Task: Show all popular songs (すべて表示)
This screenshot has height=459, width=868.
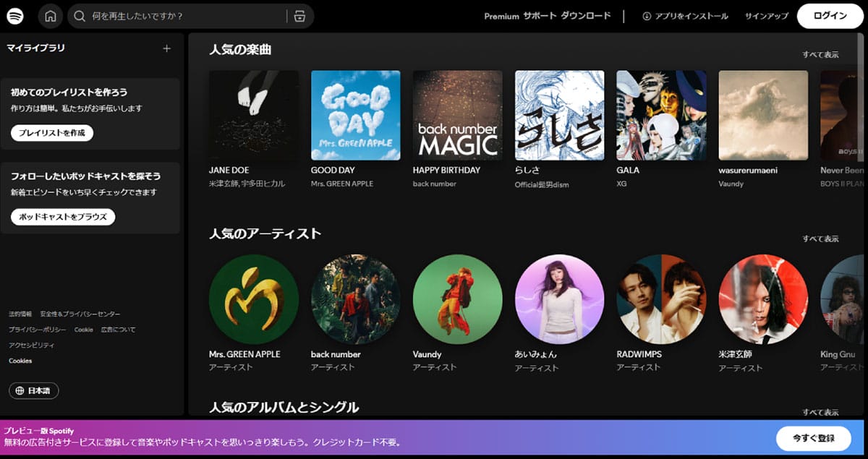Action: coord(820,54)
